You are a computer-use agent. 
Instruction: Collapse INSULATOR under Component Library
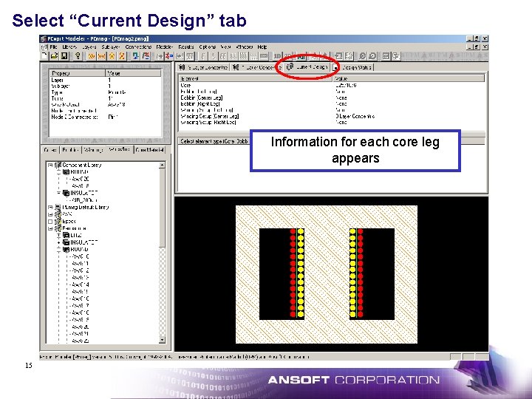point(58,193)
